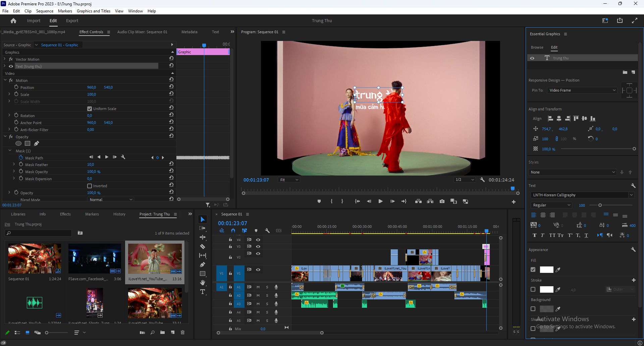Click the Export Frame camera icon

click(442, 201)
